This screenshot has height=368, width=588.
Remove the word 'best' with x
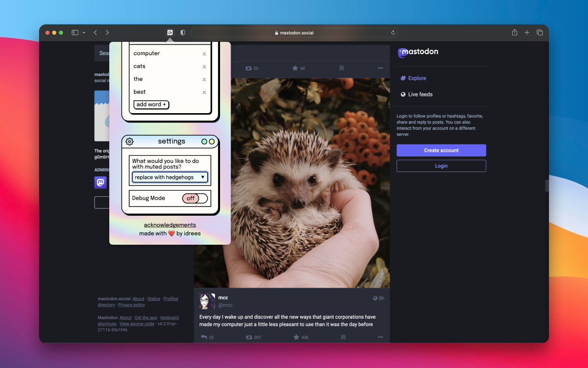tap(204, 92)
